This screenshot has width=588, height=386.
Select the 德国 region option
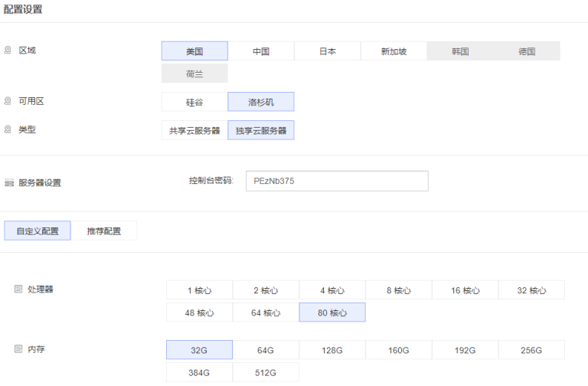(527, 51)
